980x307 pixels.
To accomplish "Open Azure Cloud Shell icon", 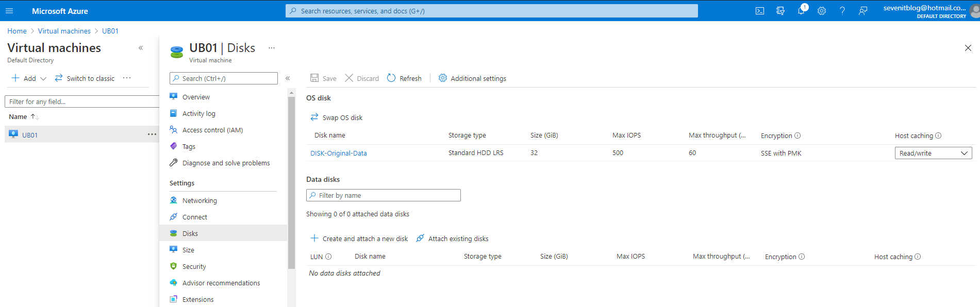I will point(759,11).
